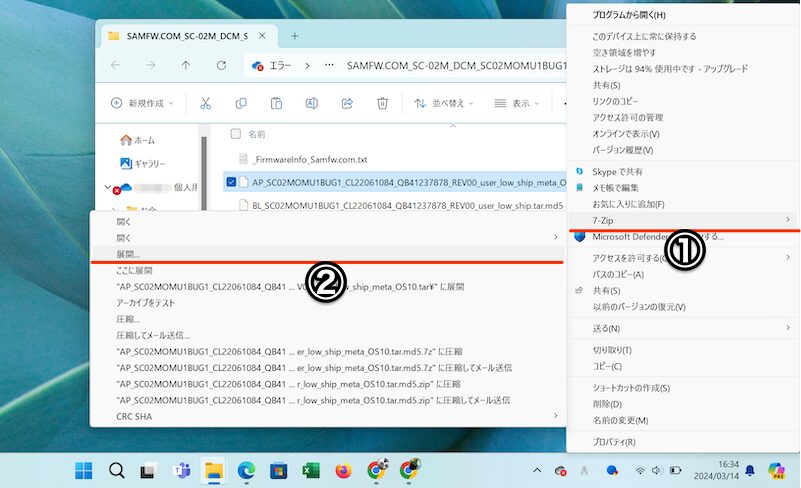Select プロパティ(R) in context menu
The height and width of the screenshot is (488, 801).
(x=614, y=441)
